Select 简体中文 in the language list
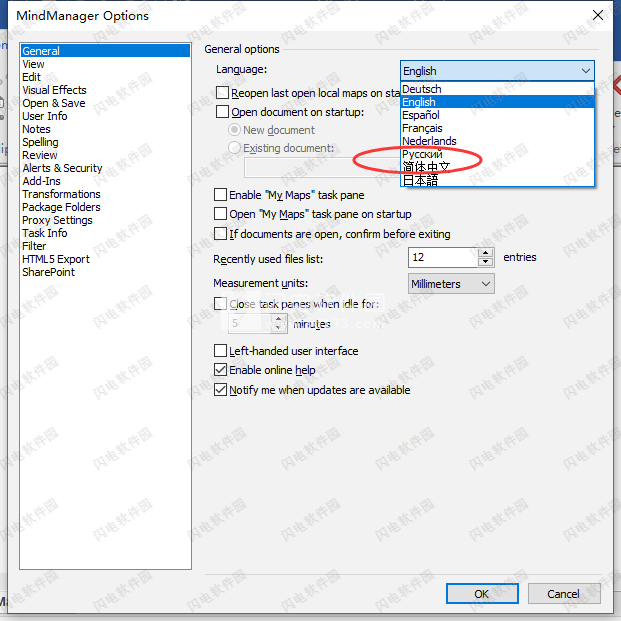621x621 pixels. click(x=497, y=167)
